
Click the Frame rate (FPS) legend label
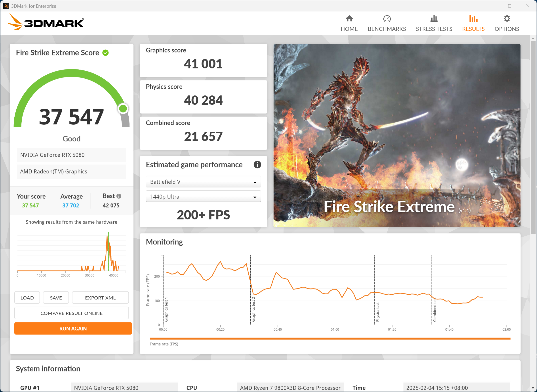[164, 344]
